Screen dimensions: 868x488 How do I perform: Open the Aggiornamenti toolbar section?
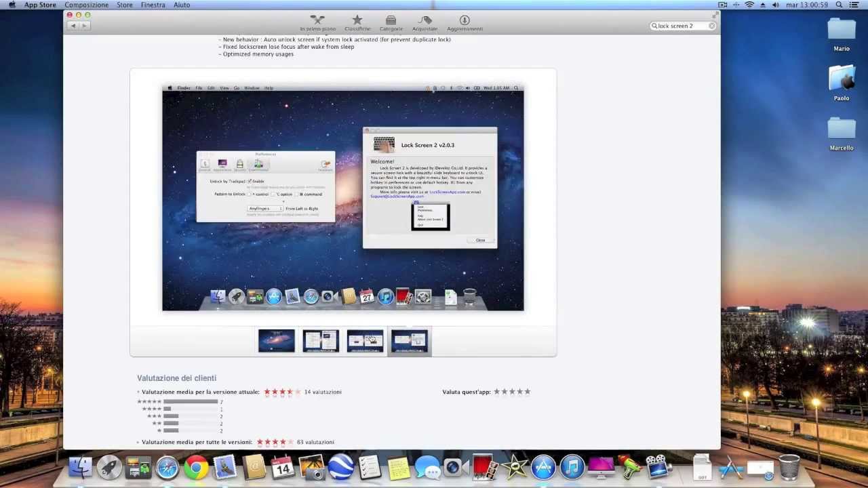[465, 23]
